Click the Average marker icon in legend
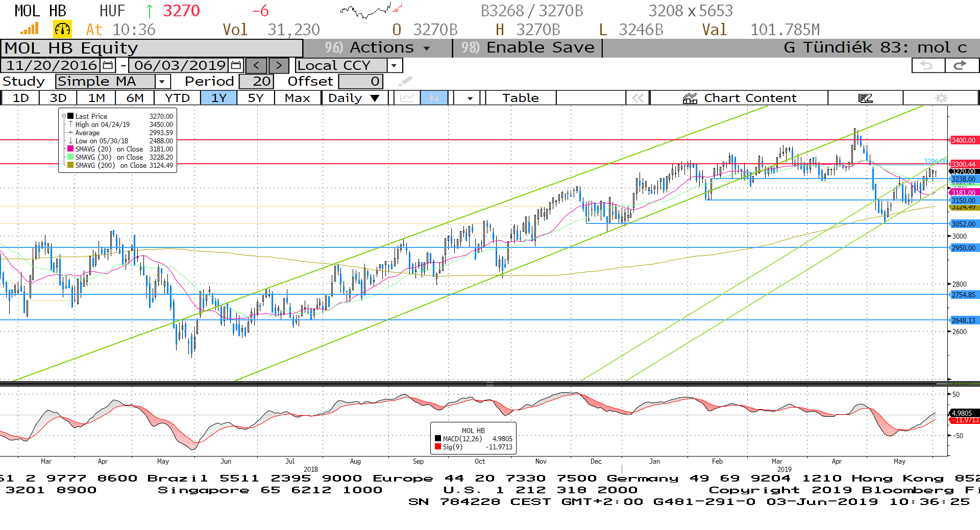The image size is (980, 530). point(70,133)
